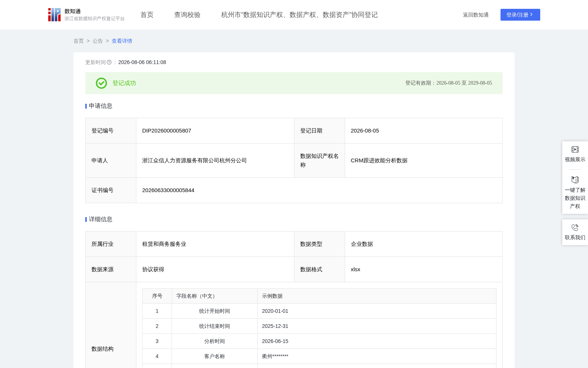
Task: Click the update time 2026-08-06 06:11:08
Action: click(142, 63)
